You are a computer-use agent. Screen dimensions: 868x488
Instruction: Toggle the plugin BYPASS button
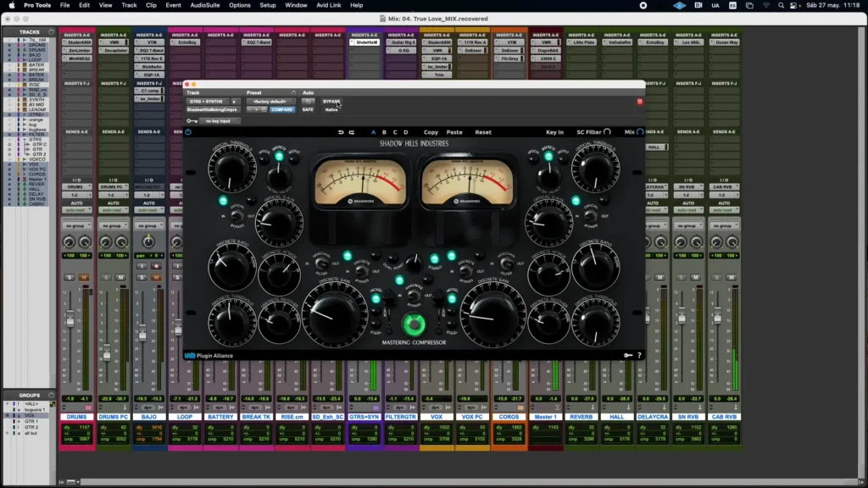pyautogui.click(x=331, y=102)
